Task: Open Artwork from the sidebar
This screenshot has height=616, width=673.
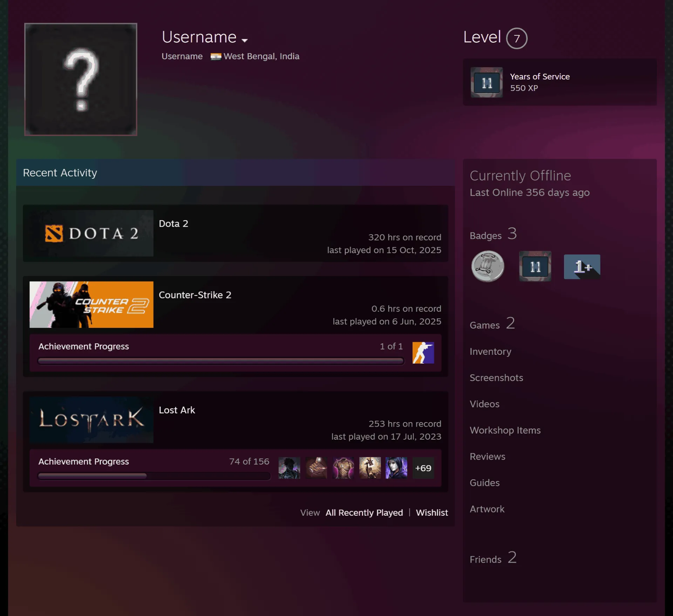Action: (487, 509)
